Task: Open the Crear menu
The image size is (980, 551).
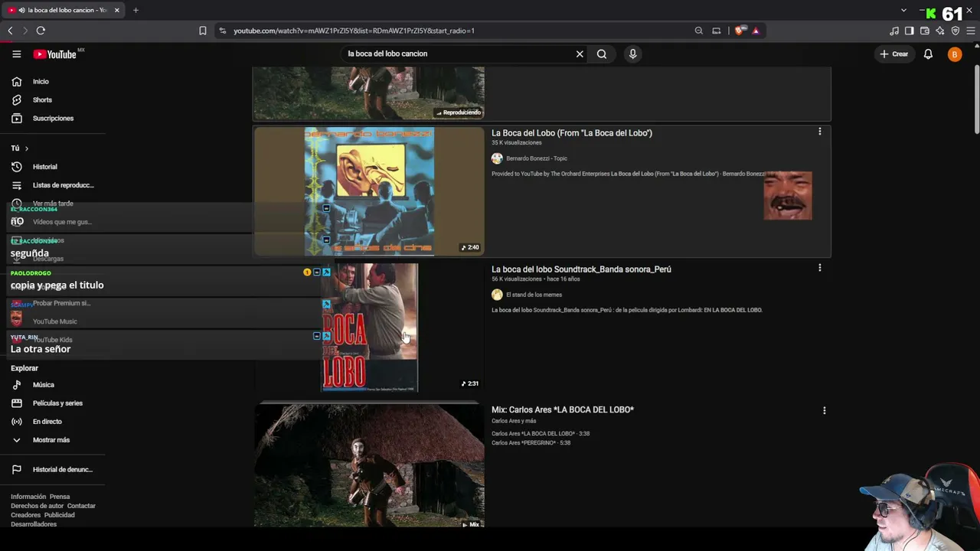Action: (x=893, y=54)
